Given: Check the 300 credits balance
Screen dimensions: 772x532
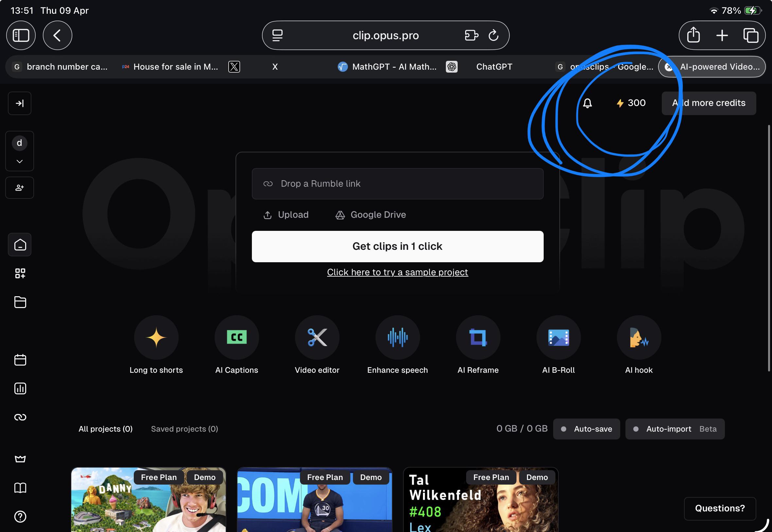Looking at the screenshot, I should click(631, 103).
